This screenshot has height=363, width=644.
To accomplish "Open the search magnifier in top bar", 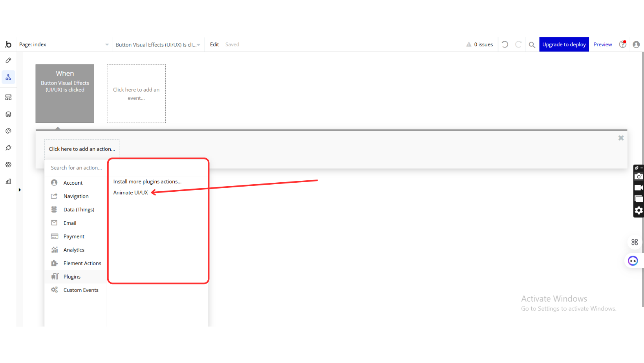I will 532,45.
